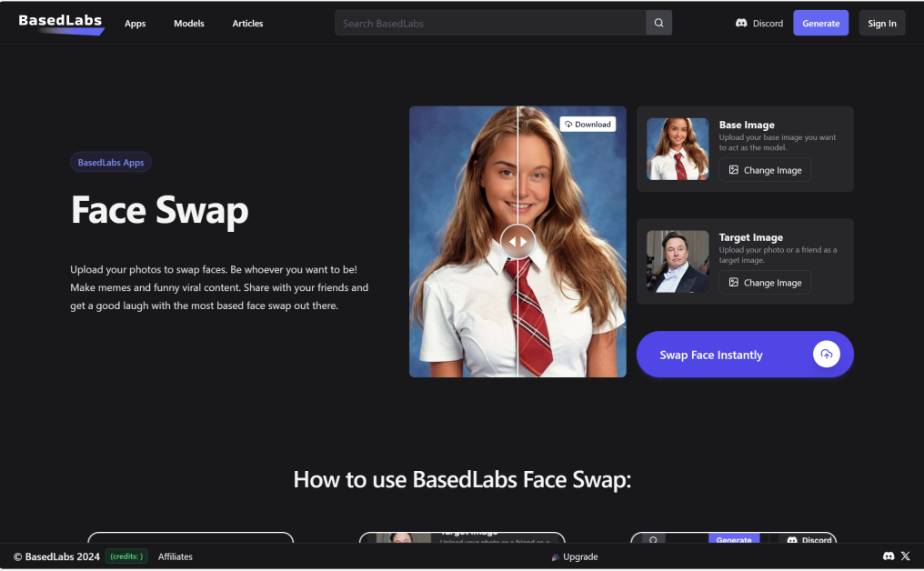The width and height of the screenshot is (924, 571).
Task: Open the Apps menu
Action: click(x=136, y=24)
